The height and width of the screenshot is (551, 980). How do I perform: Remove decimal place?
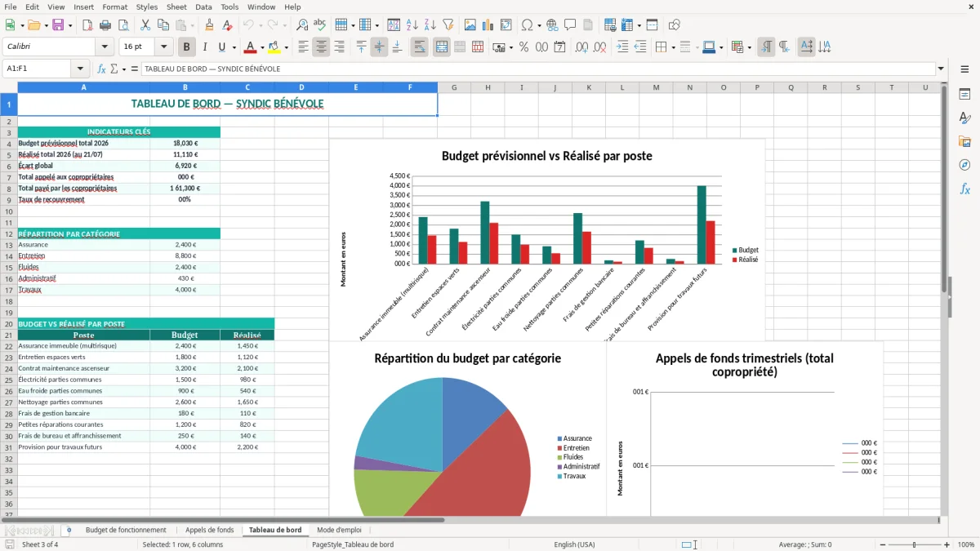click(x=600, y=47)
